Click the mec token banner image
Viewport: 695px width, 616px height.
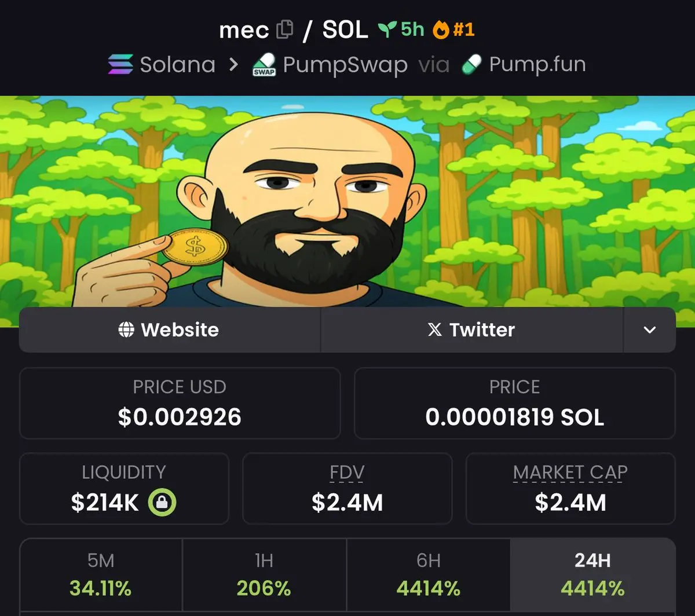348,201
